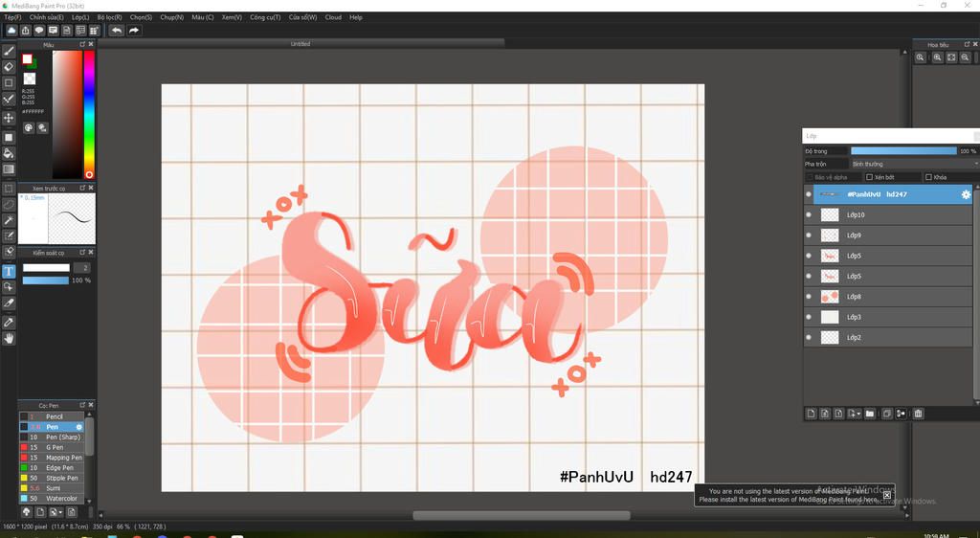Viewport: 980px width, 538px height.
Task: Click the cloud icon in top toolbar
Action: [11, 30]
